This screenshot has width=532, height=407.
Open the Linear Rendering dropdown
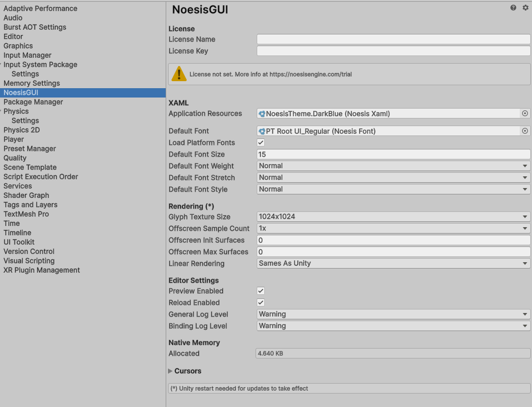coord(393,263)
